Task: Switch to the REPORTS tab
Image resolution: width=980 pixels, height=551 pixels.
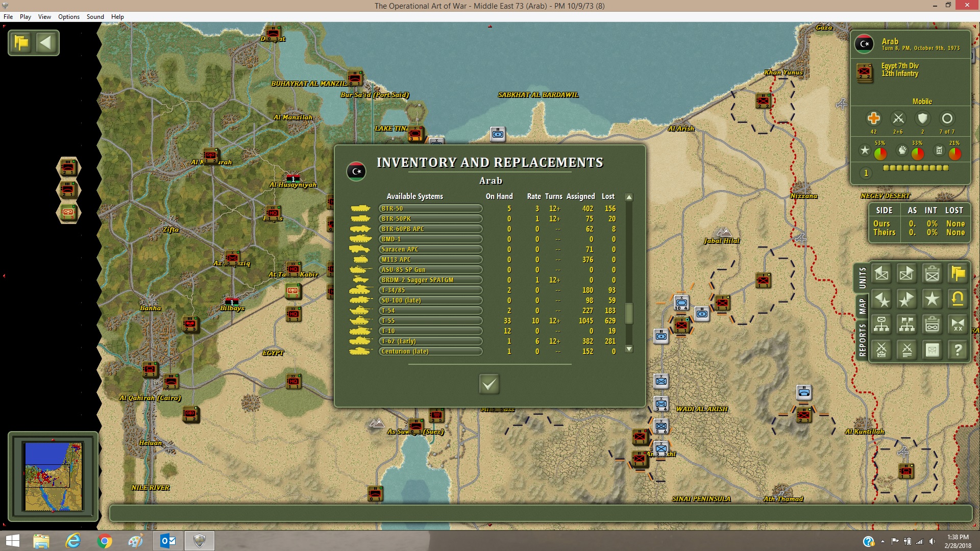Action: click(862, 340)
